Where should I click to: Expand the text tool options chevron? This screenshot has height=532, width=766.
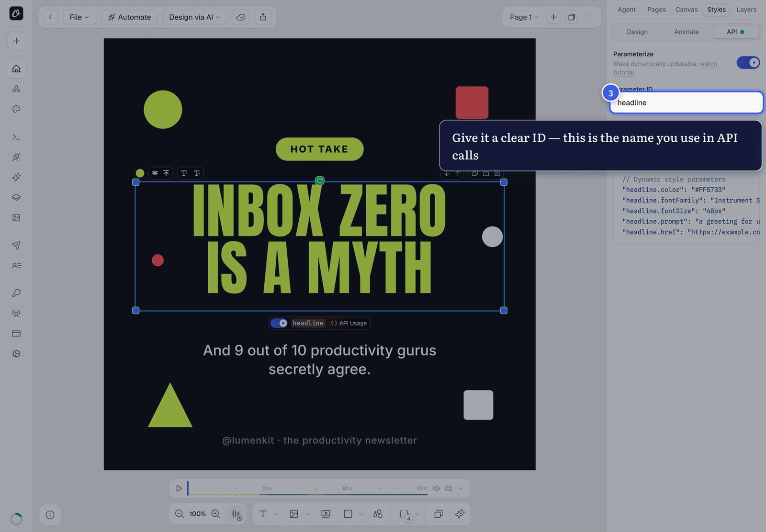[276, 514]
